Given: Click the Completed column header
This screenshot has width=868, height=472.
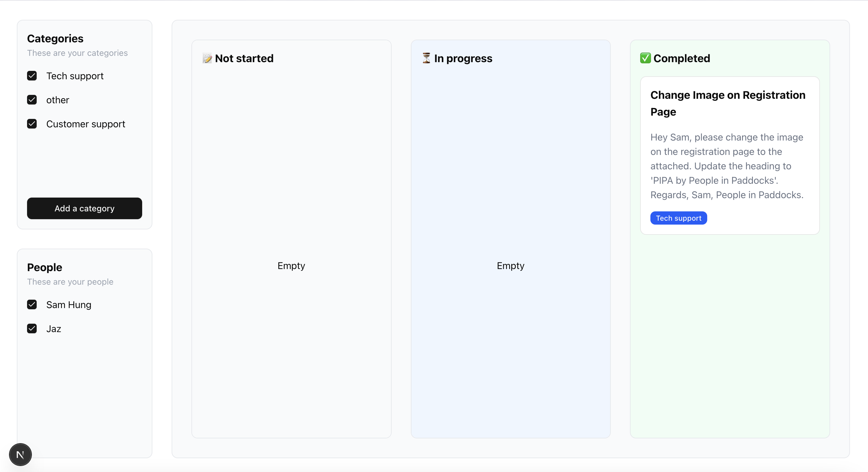Looking at the screenshot, I should 675,58.
